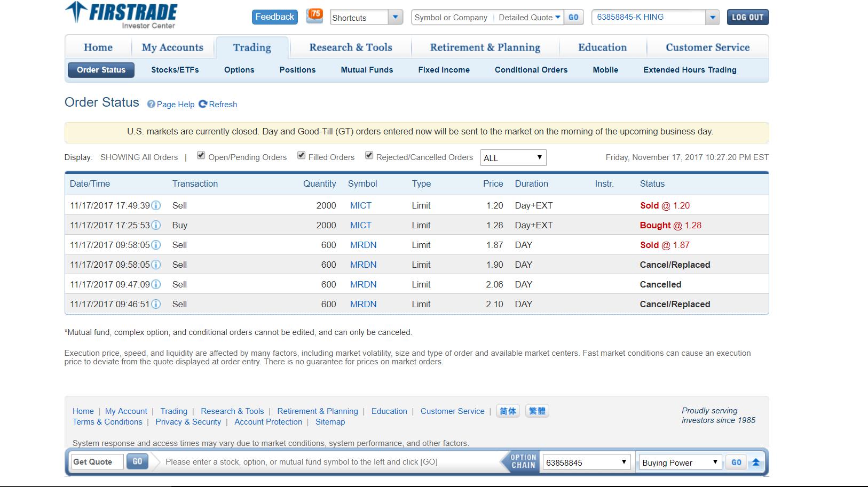The height and width of the screenshot is (487, 868).
Task: Open info icon for the MRDN order priced 1.90
Action: point(156,265)
